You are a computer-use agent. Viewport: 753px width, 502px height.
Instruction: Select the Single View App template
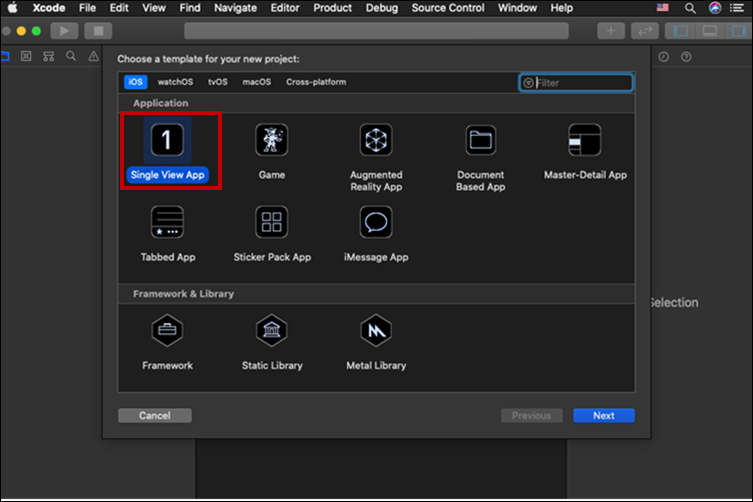pyautogui.click(x=167, y=151)
